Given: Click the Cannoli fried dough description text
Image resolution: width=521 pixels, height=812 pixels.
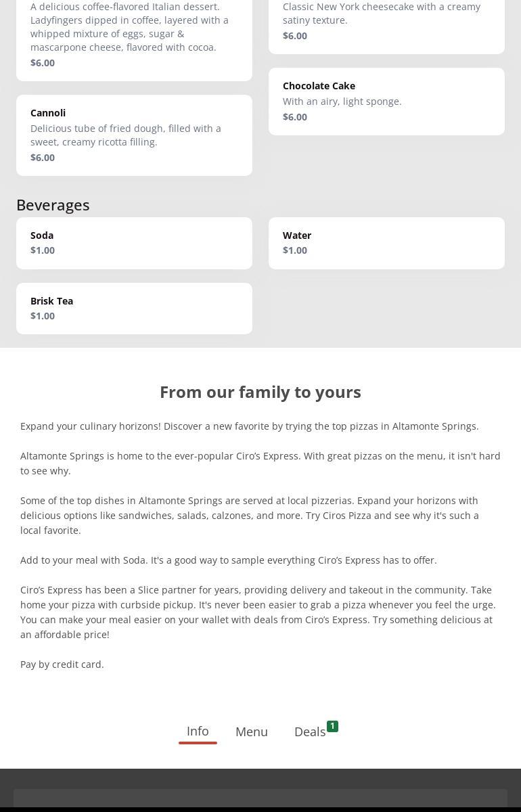Looking at the screenshot, I should tap(126, 135).
